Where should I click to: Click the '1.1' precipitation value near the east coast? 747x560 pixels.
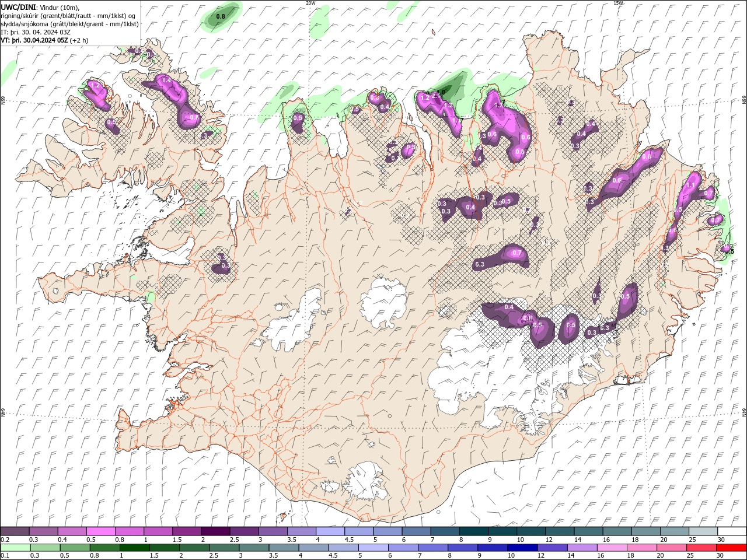690,185
